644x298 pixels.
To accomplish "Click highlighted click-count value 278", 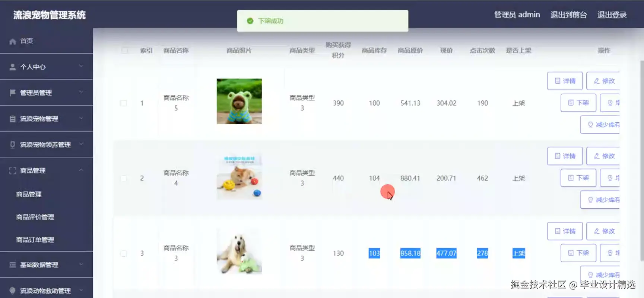I will [482, 253].
